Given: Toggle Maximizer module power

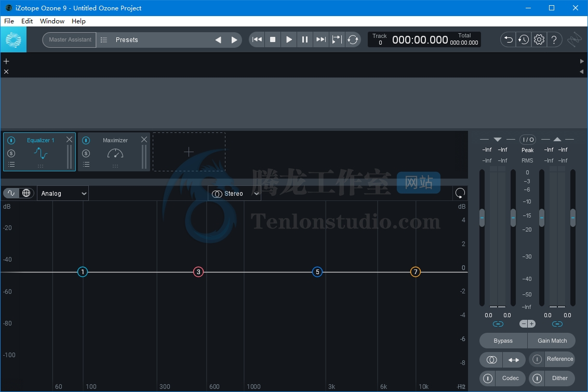Looking at the screenshot, I should [86, 141].
